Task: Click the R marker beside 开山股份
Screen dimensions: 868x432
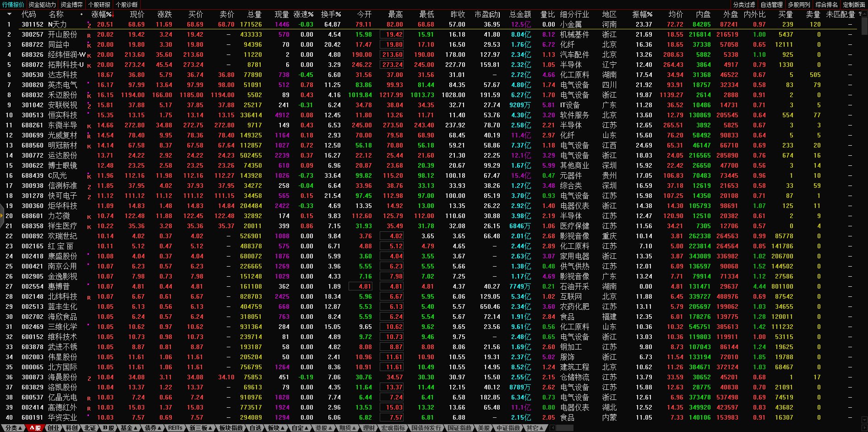Action: click(x=89, y=35)
